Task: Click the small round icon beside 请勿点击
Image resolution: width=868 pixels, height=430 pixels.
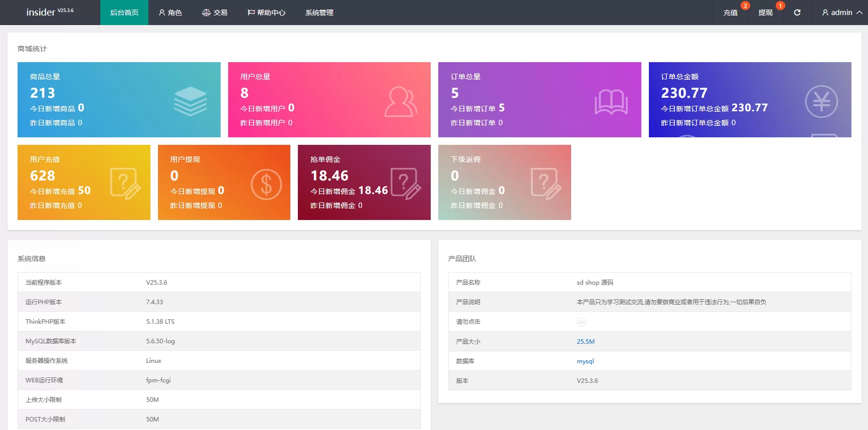Action: coord(581,322)
